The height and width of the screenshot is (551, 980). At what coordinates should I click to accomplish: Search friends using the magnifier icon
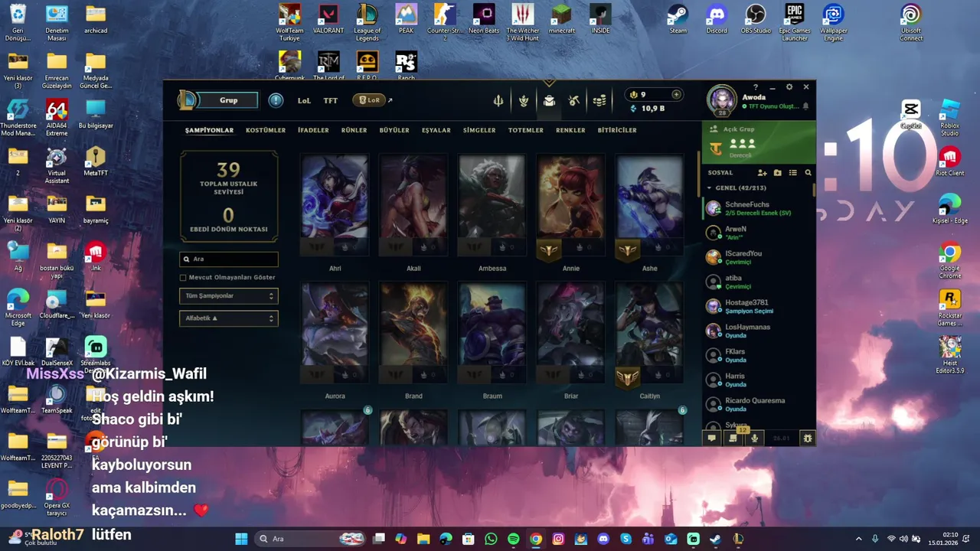coord(808,173)
